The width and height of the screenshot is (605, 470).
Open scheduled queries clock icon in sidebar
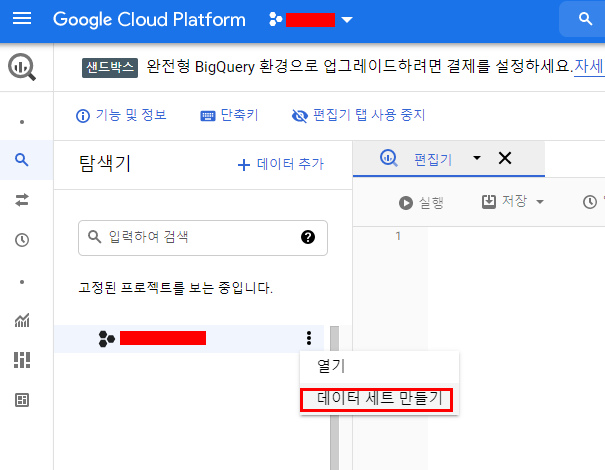[22, 240]
